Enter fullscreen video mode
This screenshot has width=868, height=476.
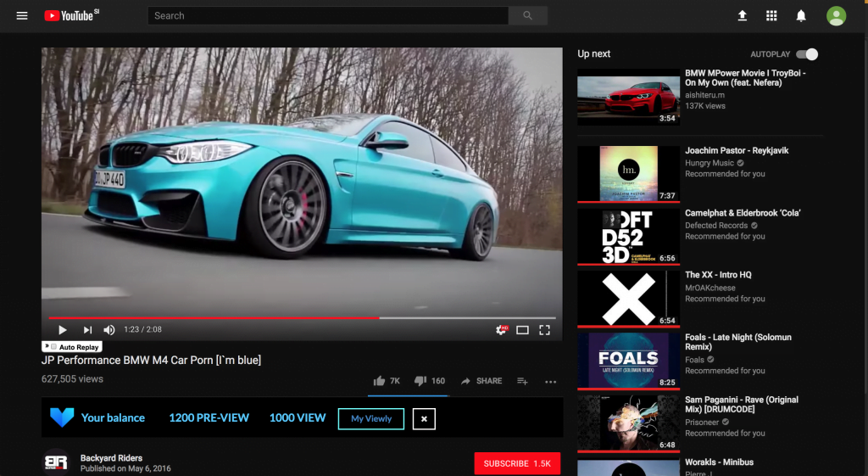(x=545, y=330)
